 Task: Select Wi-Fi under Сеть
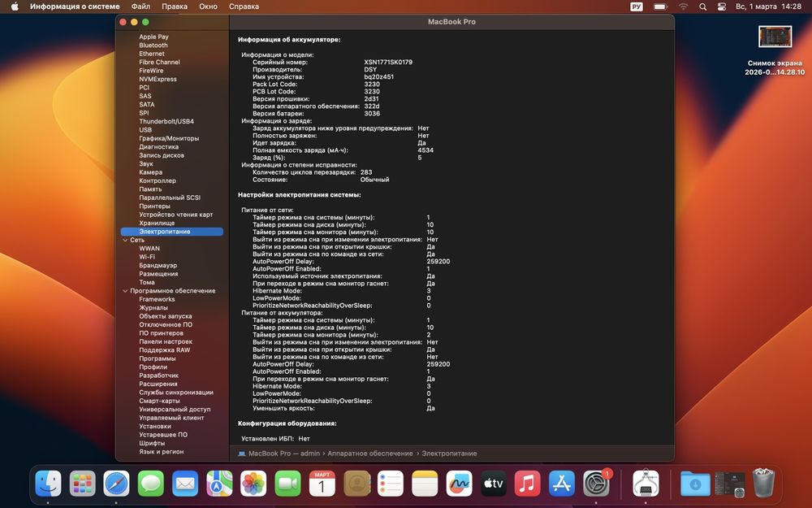(x=146, y=257)
